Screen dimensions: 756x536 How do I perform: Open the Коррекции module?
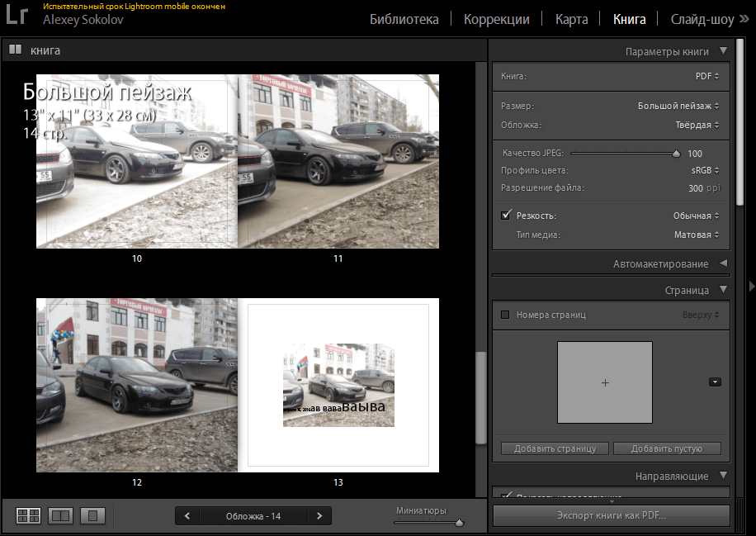click(497, 19)
